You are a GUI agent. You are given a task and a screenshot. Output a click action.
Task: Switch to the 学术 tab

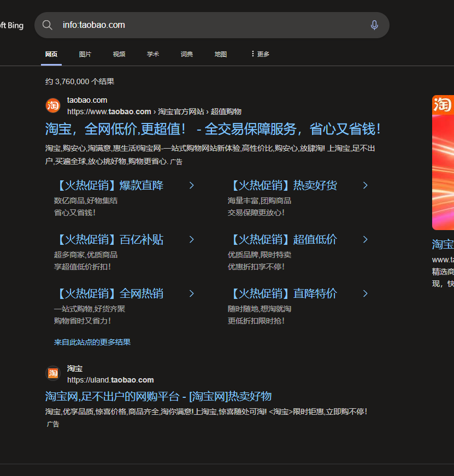click(x=153, y=54)
